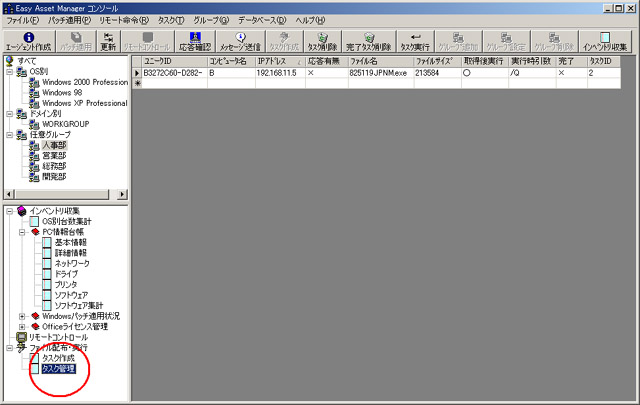The height and width of the screenshot is (405, 640).
Task: Open the グループ(G) menu
Action: 211,20
